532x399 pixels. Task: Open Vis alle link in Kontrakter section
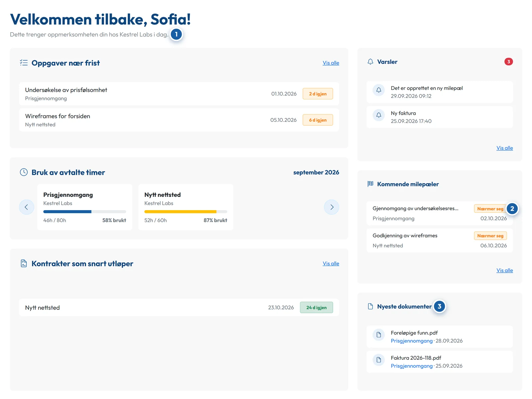click(331, 263)
